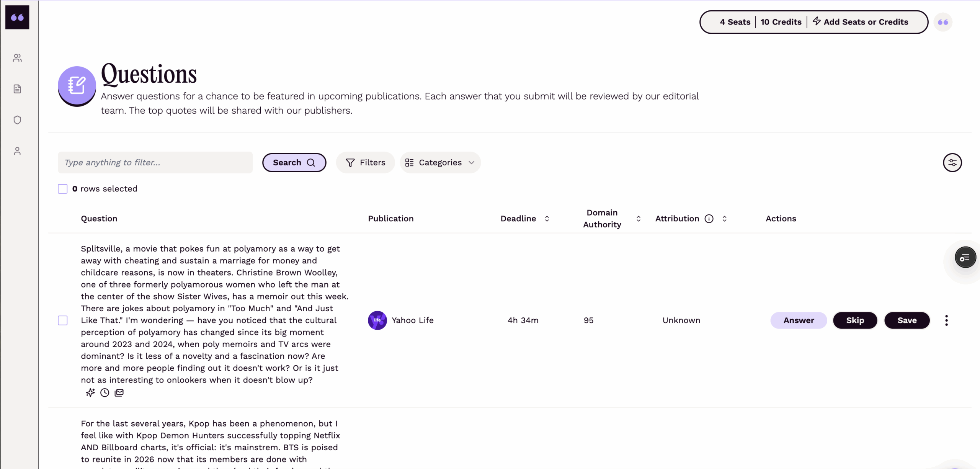This screenshot has width=980, height=469.
Task: Sort the table by Deadline column
Action: tap(547, 218)
